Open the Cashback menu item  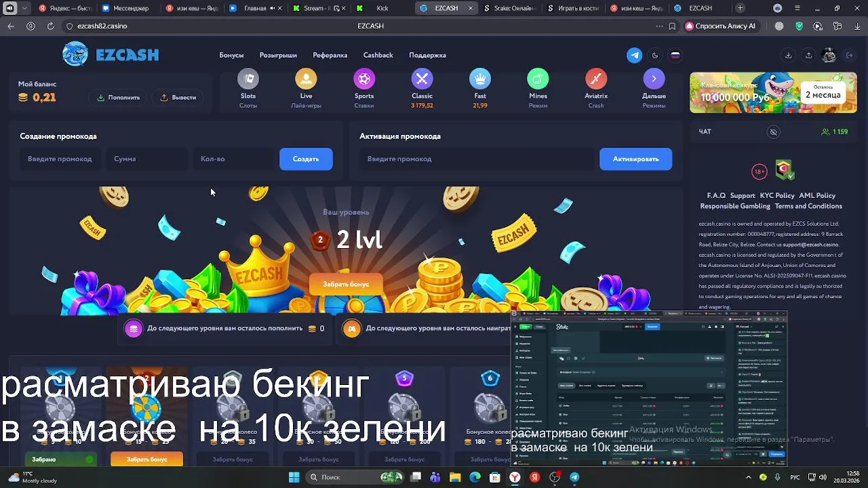[378, 56]
